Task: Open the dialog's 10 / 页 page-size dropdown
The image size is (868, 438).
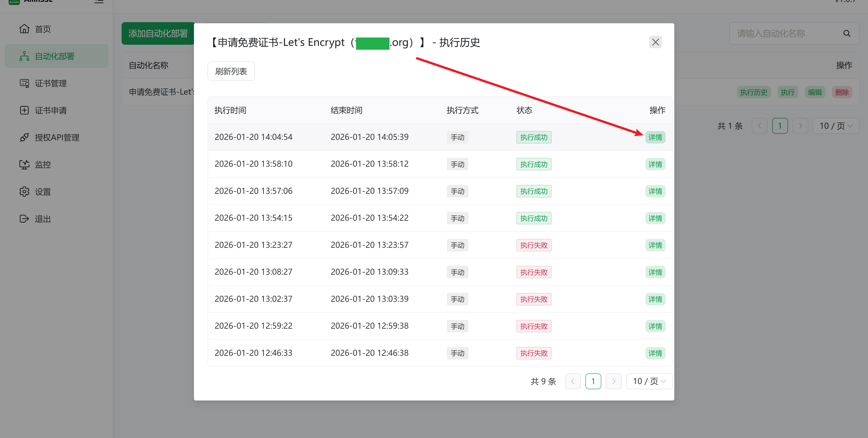Action: coord(649,382)
